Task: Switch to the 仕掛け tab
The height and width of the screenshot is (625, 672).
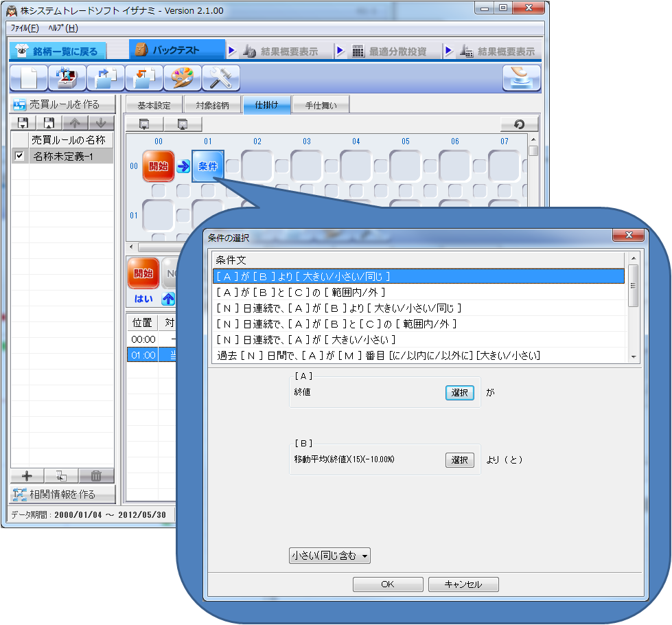Action: coord(266,104)
